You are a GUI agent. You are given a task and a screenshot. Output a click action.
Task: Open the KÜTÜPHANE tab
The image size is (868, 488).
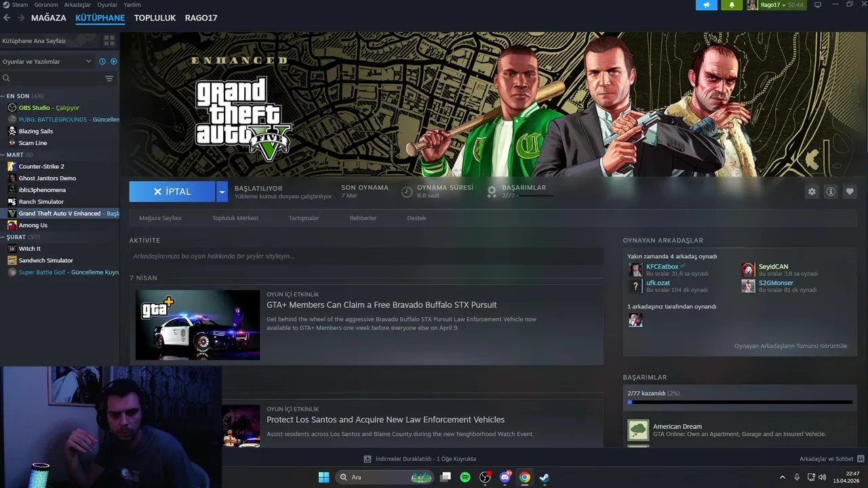tap(100, 18)
